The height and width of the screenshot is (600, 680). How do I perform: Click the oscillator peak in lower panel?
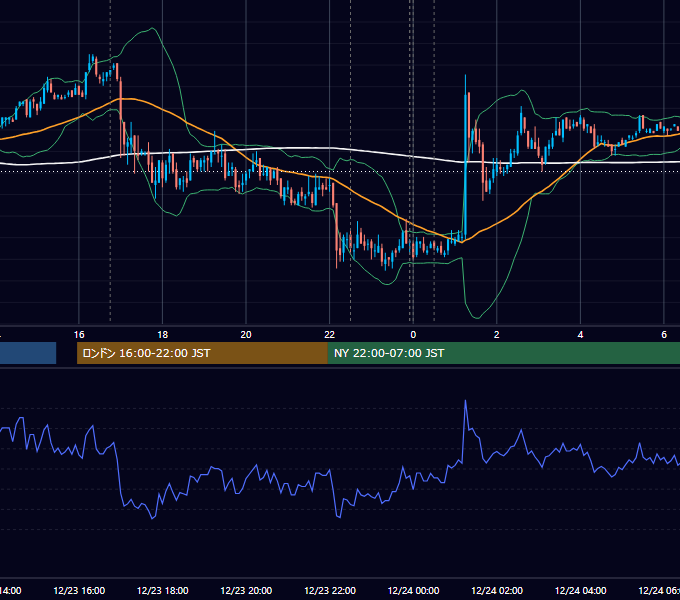(x=465, y=401)
